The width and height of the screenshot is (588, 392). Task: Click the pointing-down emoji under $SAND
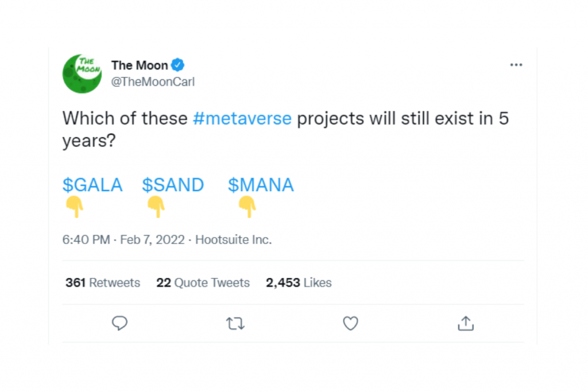coord(156,208)
